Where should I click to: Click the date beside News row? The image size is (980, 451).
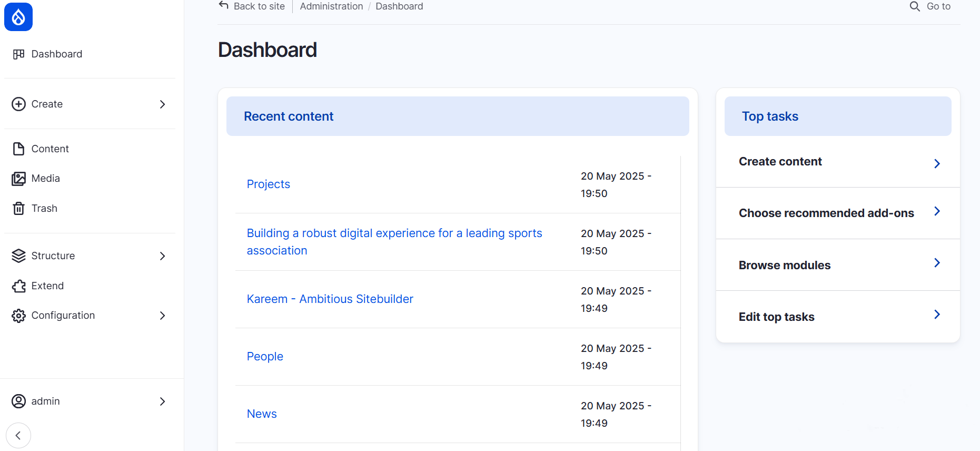pos(616,415)
